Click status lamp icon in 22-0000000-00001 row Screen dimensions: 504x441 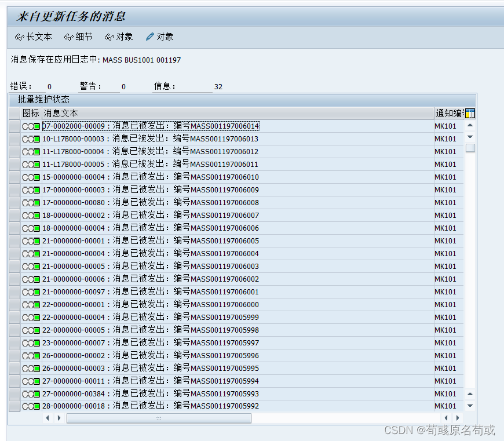pos(36,304)
